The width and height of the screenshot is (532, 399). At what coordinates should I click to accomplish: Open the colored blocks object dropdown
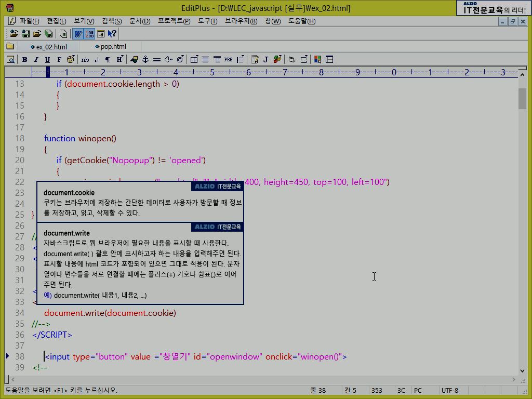pos(277,59)
